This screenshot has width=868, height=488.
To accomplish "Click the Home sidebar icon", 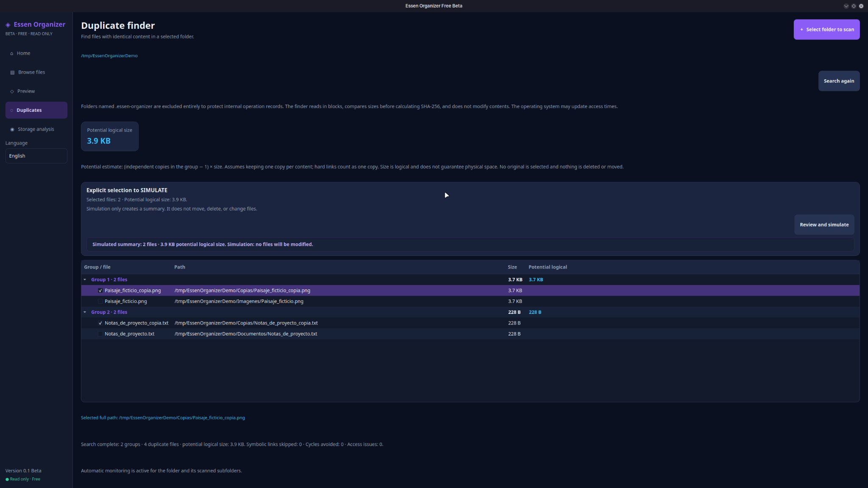I will (12, 53).
